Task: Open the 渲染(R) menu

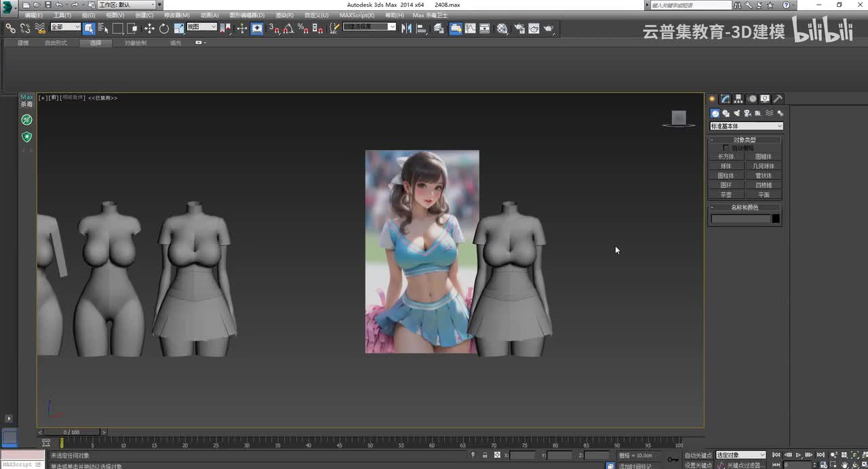Action: point(284,15)
